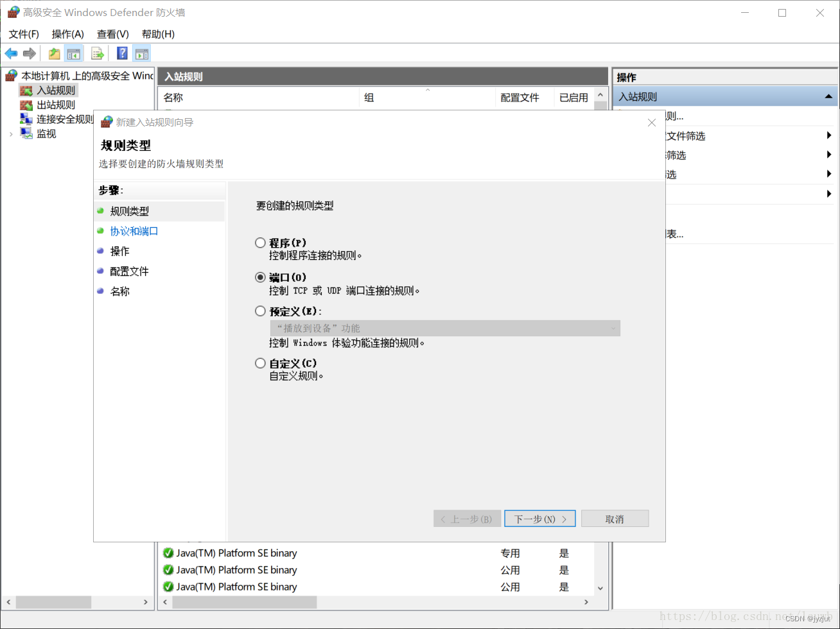Click the 配置文件 step in the wizard steps

129,271
